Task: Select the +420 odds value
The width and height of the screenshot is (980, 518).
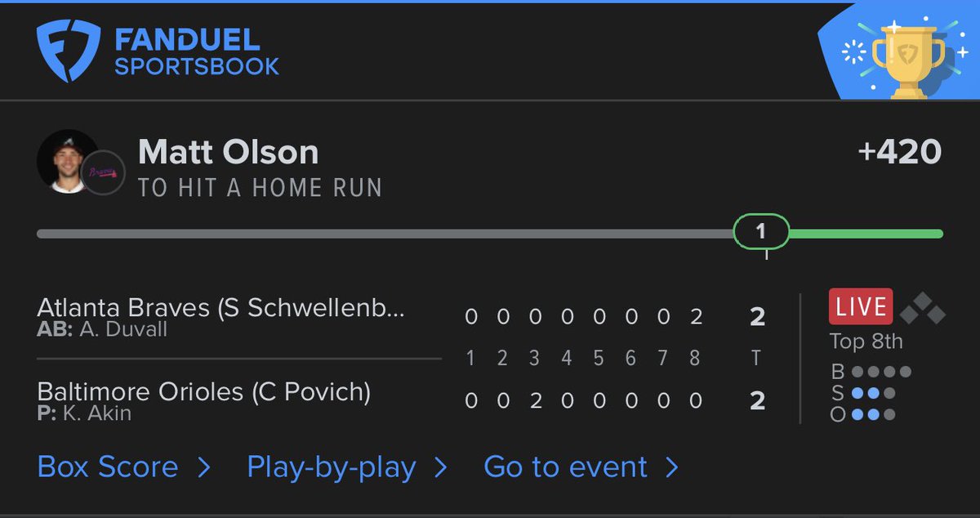Action: [900, 152]
